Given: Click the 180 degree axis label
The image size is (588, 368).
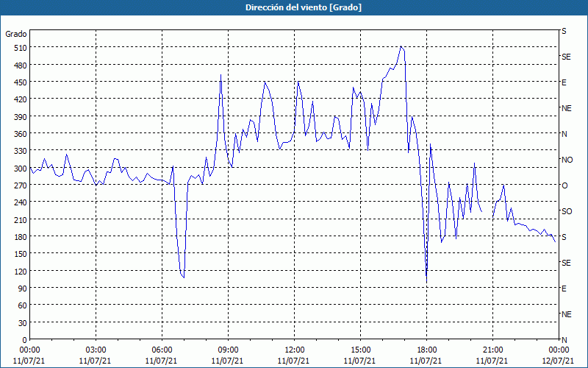Looking at the screenshot, I should point(21,237).
